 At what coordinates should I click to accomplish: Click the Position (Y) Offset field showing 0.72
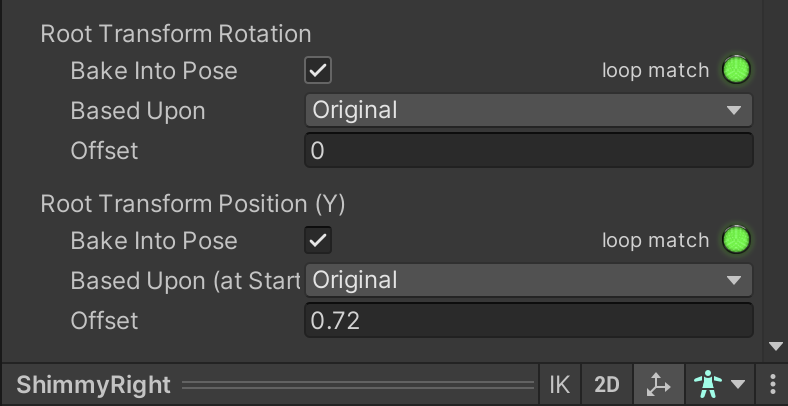tap(528, 321)
